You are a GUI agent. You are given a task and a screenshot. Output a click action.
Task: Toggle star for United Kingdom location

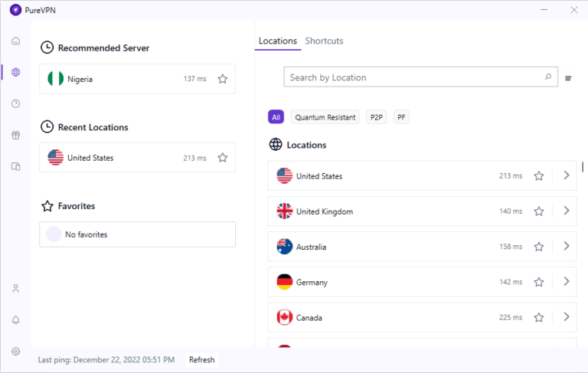pos(539,211)
